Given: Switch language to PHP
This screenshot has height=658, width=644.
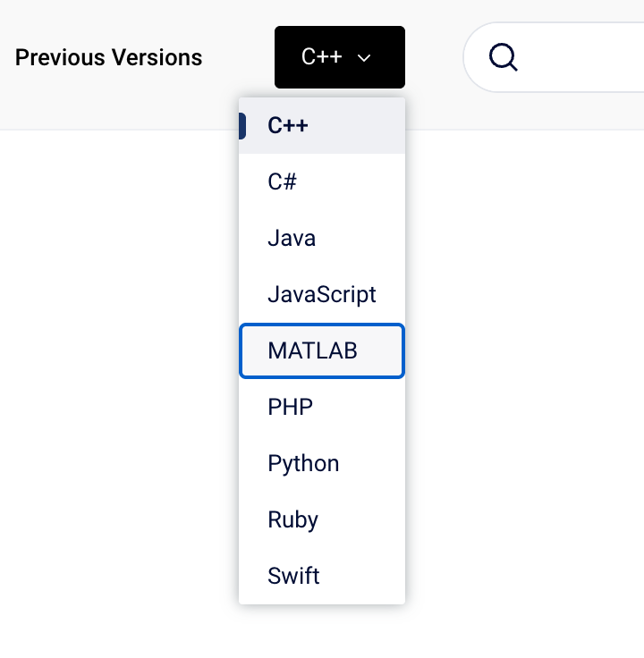Looking at the screenshot, I should coord(322,408).
